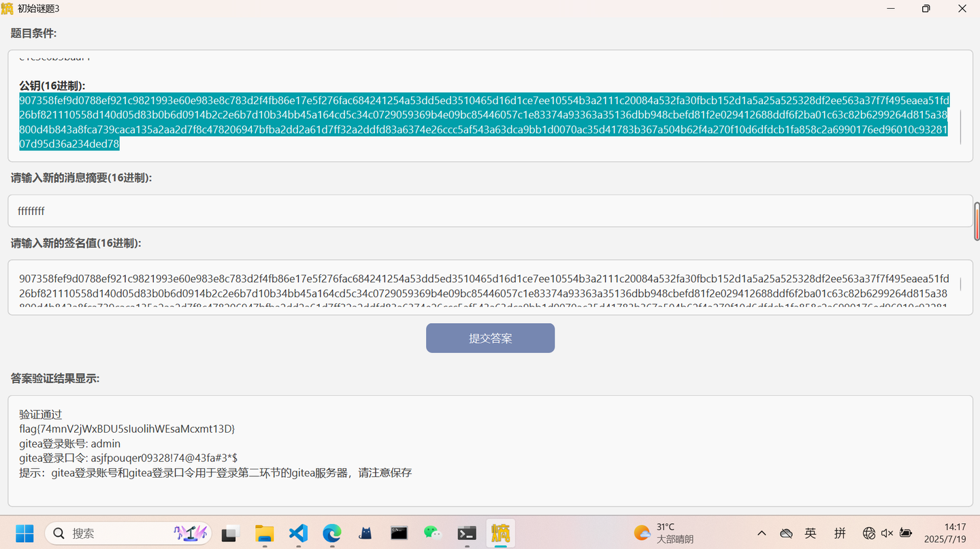Open the weather widget showing 31°C
Viewport: 980px width, 549px height.
[x=664, y=533]
